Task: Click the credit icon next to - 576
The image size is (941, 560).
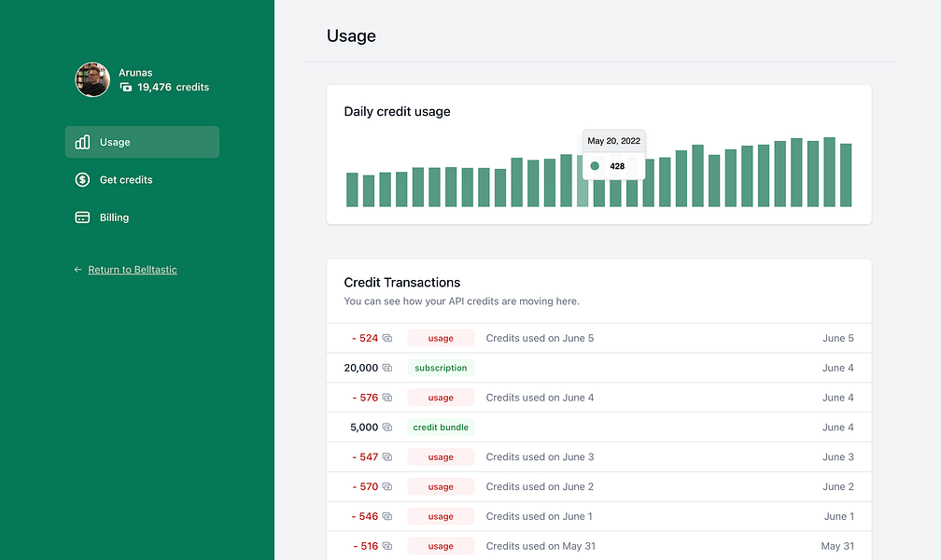Action: (387, 398)
